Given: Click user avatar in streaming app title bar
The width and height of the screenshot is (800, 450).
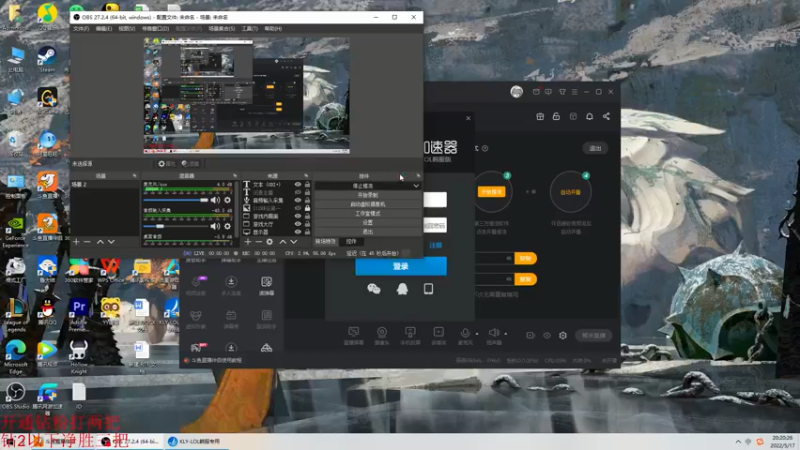Looking at the screenshot, I should point(516,92).
